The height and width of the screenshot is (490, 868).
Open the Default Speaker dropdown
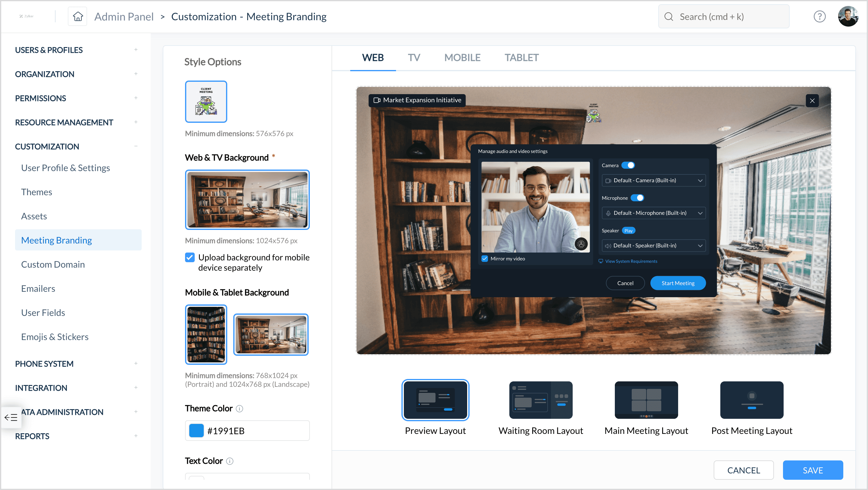pos(653,246)
